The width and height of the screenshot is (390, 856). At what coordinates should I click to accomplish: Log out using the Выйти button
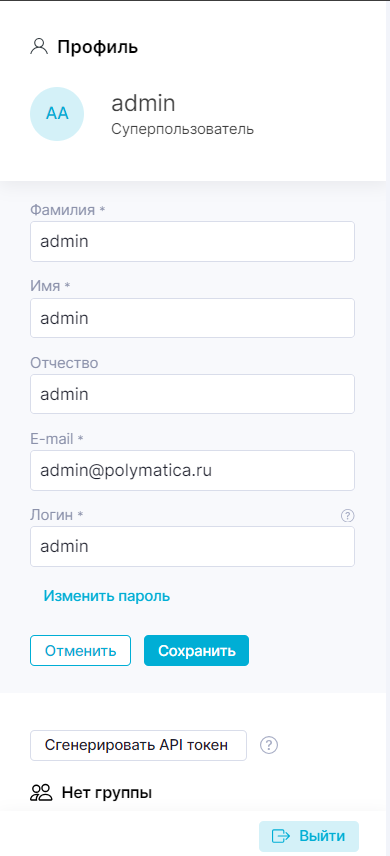tap(309, 836)
